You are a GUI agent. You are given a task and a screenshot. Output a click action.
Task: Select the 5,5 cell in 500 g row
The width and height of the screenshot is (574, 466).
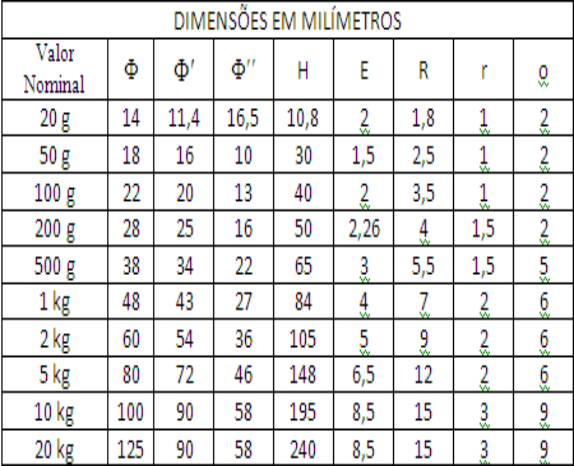[x=424, y=265]
